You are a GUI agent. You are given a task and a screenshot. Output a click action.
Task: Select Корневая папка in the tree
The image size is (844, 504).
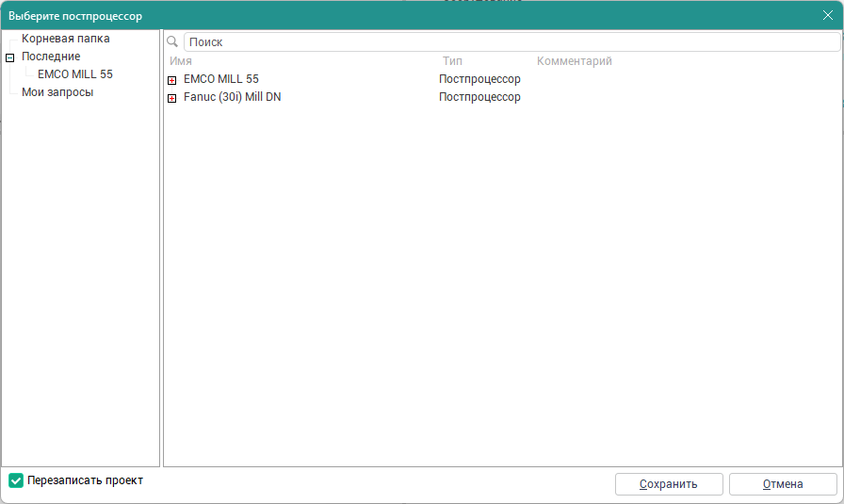pos(65,39)
